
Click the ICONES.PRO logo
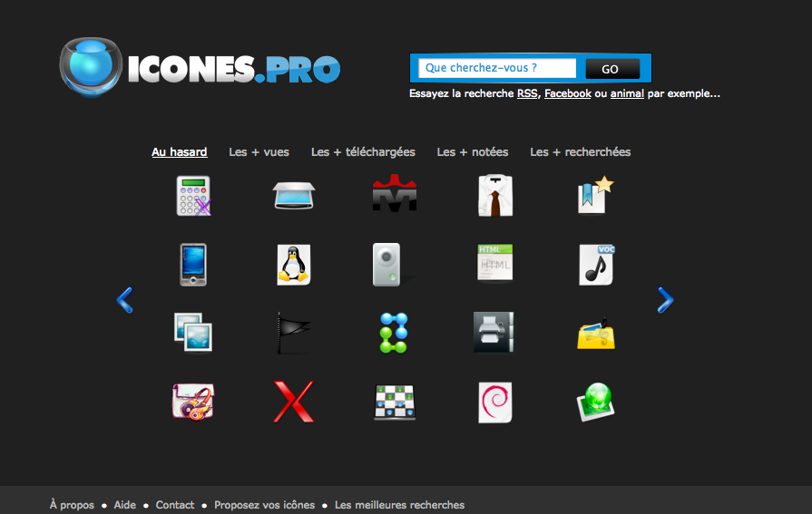point(200,67)
